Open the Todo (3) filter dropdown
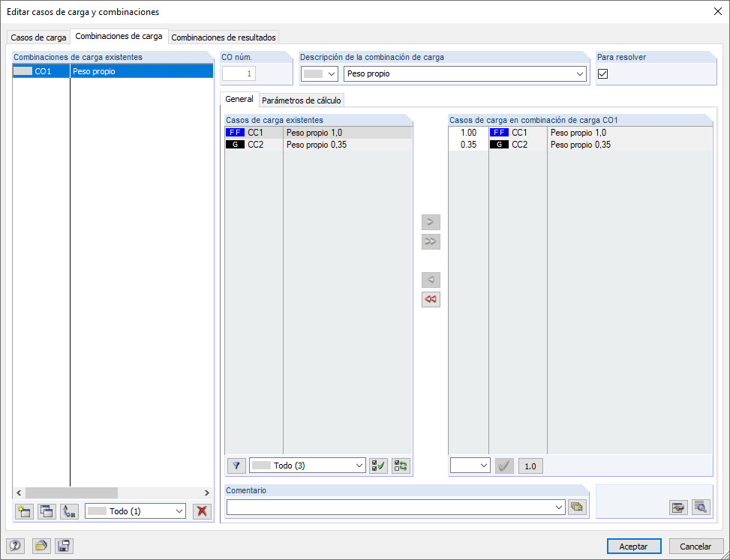This screenshot has width=730, height=560. click(307, 466)
